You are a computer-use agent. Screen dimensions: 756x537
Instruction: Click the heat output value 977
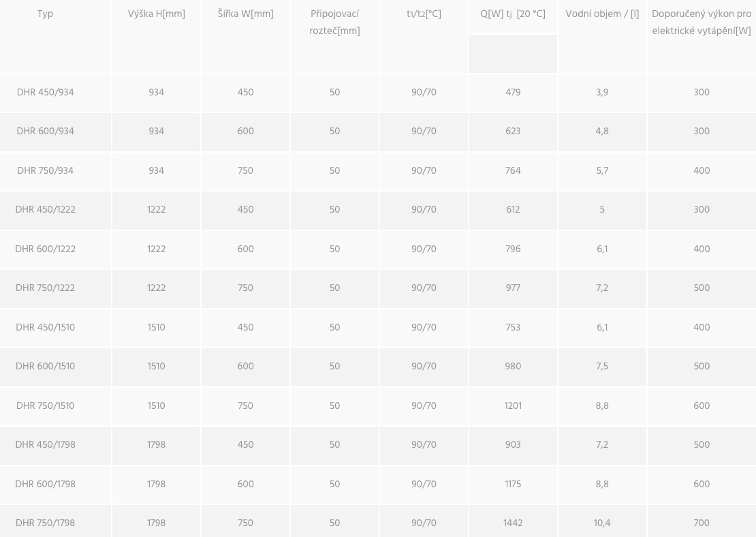(513, 288)
